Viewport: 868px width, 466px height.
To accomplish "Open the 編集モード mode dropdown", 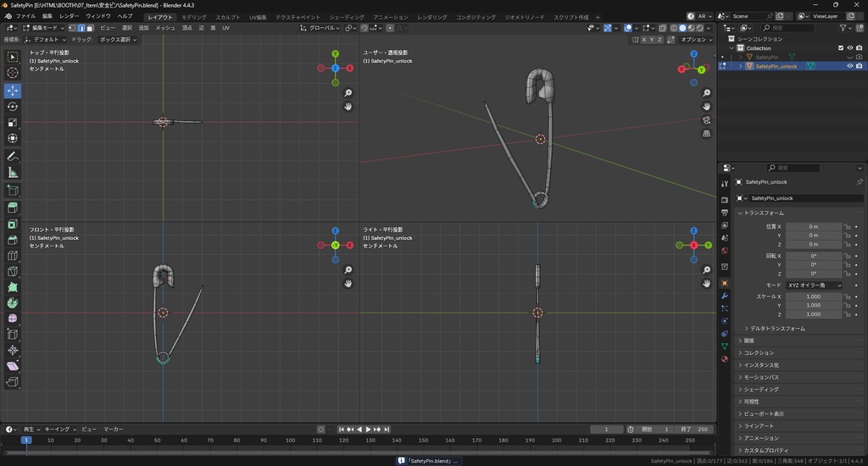I will click(x=44, y=28).
